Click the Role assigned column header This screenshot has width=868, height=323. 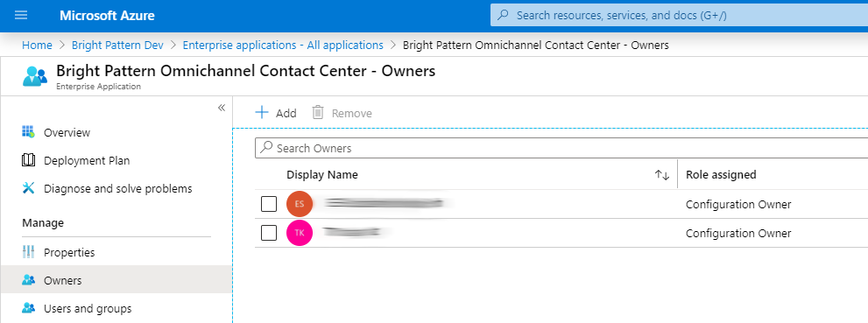tap(721, 175)
